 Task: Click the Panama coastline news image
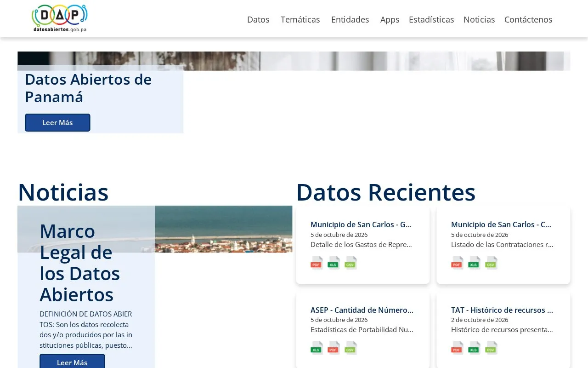(223, 229)
